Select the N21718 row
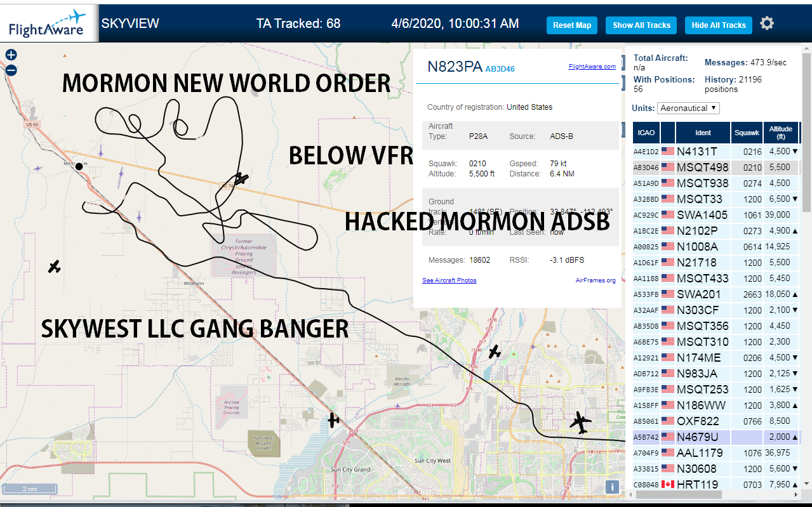The width and height of the screenshot is (812, 507). (x=716, y=263)
